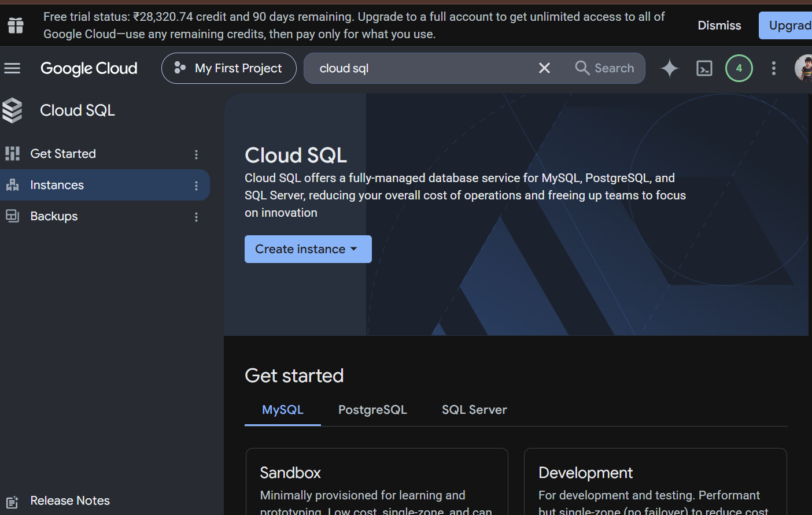
Task: Open Release Notes link
Action: pos(70,501)
